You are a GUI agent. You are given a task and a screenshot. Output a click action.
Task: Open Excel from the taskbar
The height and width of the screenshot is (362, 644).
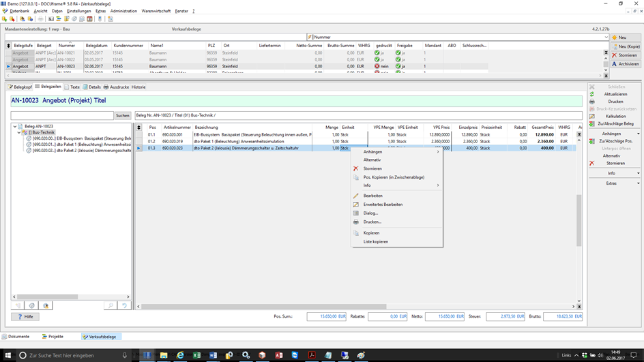pyautogui.click(x=196, y=355)
